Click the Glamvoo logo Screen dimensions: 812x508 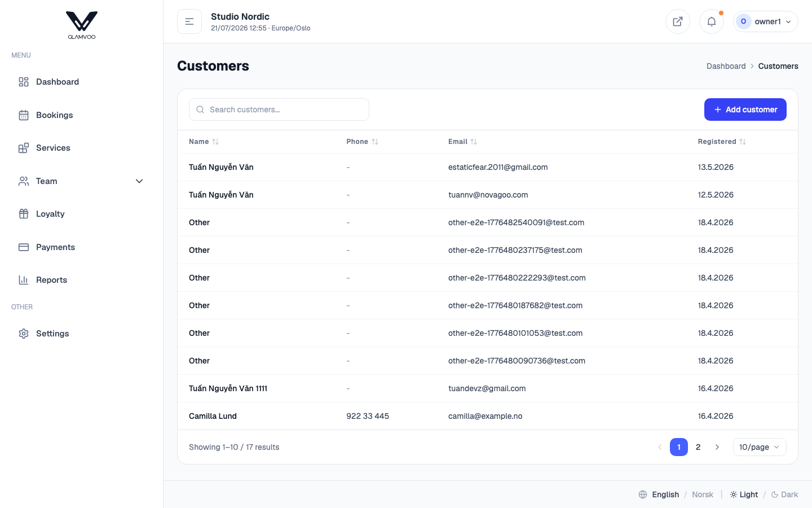point(82,25)
